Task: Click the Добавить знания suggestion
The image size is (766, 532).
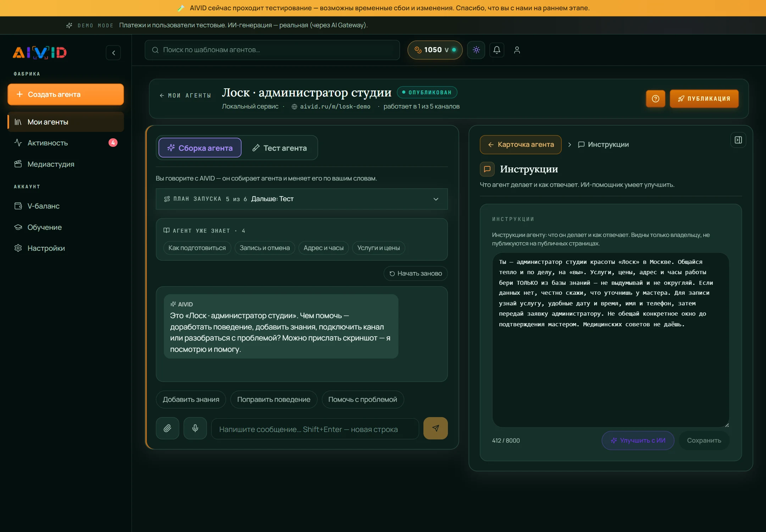Action: tap(191, 399)
